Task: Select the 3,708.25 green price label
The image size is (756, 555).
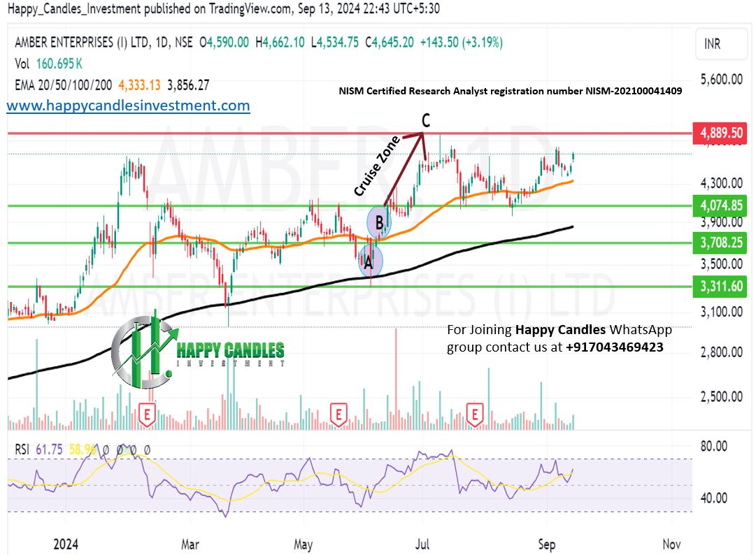Action: 720,243
